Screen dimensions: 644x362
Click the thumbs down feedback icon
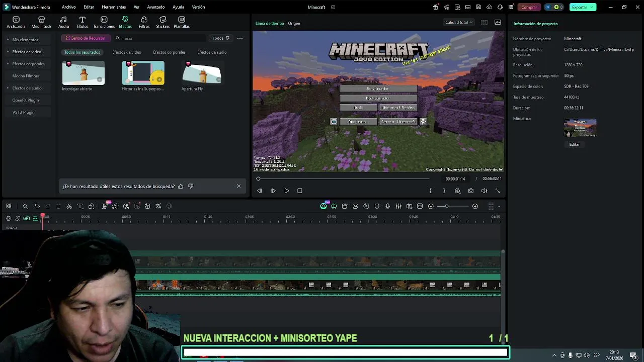(x=191, y=186)
